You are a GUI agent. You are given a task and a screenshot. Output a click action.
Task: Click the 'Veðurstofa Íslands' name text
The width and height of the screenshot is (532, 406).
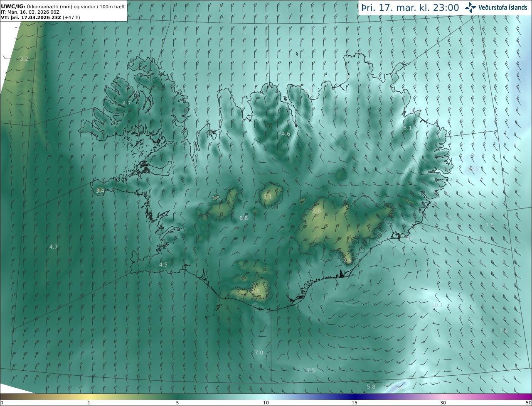[502, 7]
